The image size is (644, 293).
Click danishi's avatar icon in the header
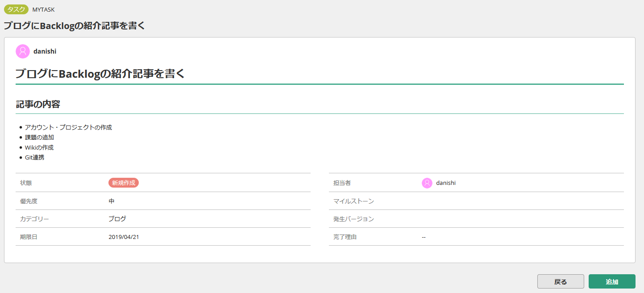(x=23, y=51)
